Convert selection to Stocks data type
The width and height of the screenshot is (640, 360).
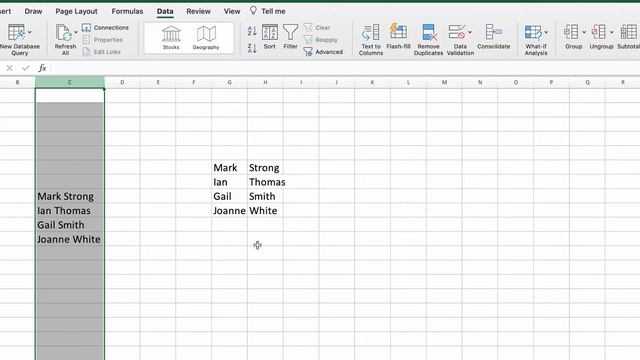pyautogui.click(x=171, y=38)
